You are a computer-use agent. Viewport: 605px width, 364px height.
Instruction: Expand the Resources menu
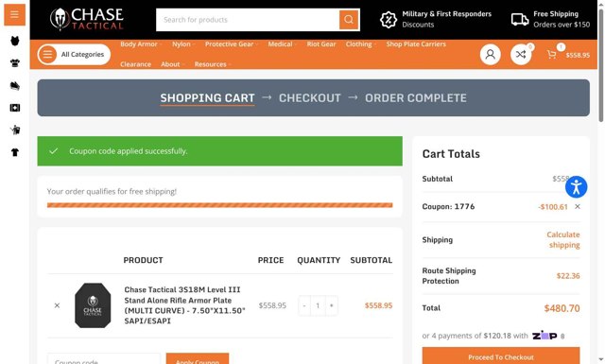point(212,64)
